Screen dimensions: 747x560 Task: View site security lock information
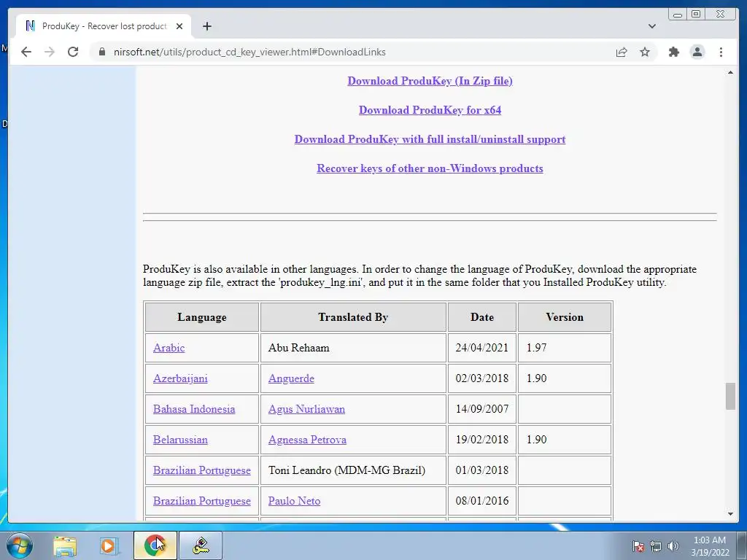pos(102,52)
